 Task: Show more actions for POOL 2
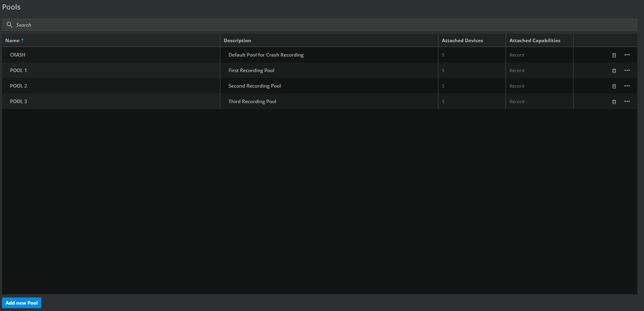click(x=627, y=86)
